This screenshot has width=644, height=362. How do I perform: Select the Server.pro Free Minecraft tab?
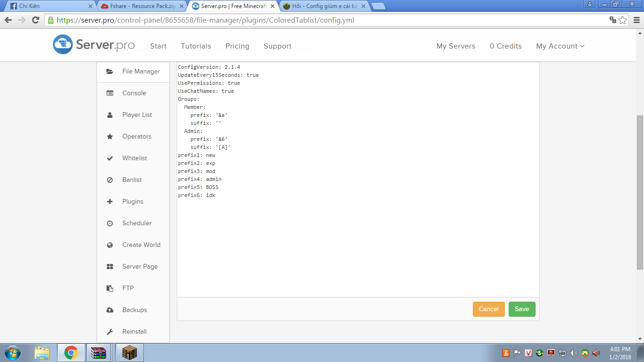[234, 6]
